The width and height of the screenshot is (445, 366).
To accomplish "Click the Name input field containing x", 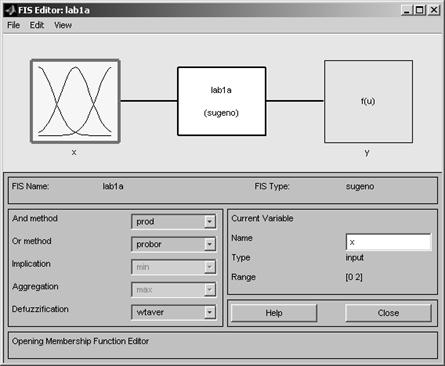I will pyautogui.click(x=389, y=242).
